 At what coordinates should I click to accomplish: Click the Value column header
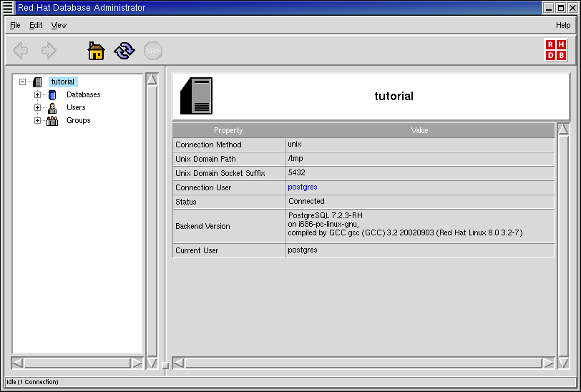coord(419,130)
